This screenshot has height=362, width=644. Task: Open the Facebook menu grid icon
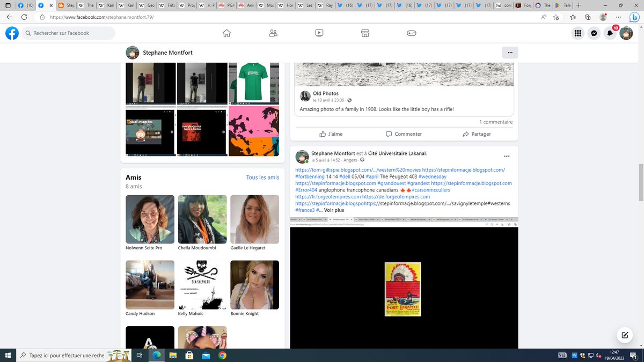coord(578,33)
